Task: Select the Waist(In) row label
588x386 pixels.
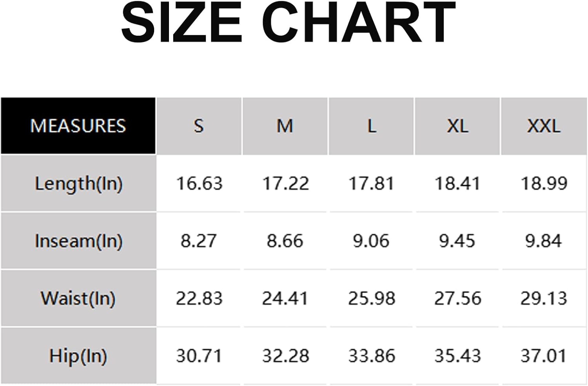Action: [x=78, y=298]
